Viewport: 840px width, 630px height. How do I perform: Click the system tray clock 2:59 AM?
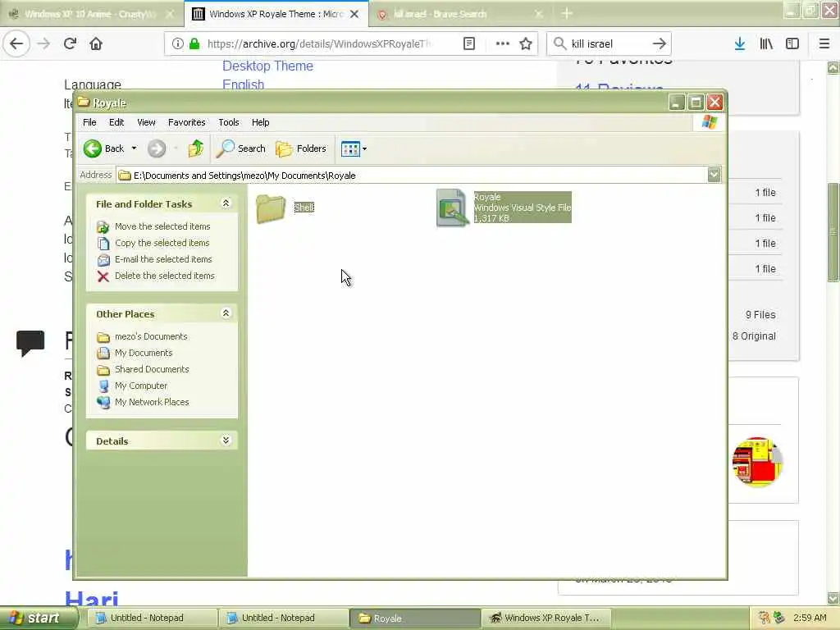[810, 618]
